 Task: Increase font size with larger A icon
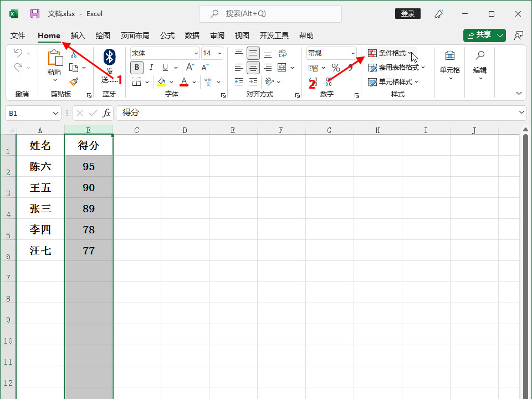pyautogui.click(x=190, y=67)
